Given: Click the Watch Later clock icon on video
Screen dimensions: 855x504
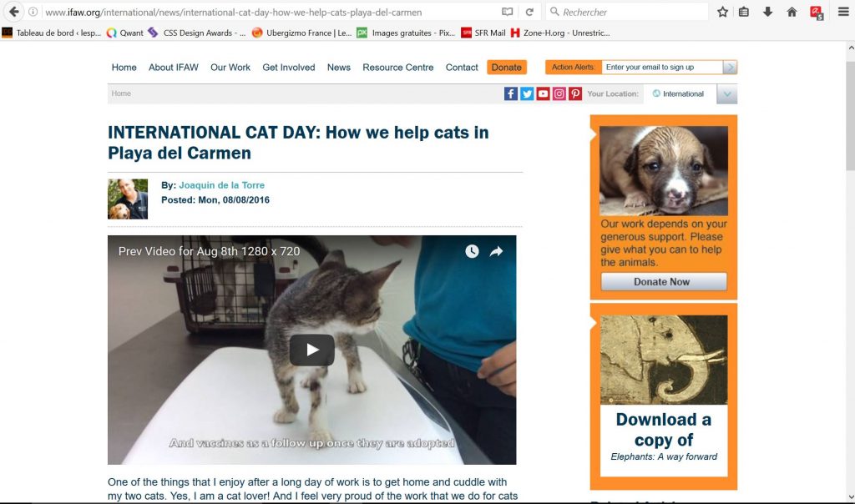Looking at the screenshot, I should (x=472, y=251).
